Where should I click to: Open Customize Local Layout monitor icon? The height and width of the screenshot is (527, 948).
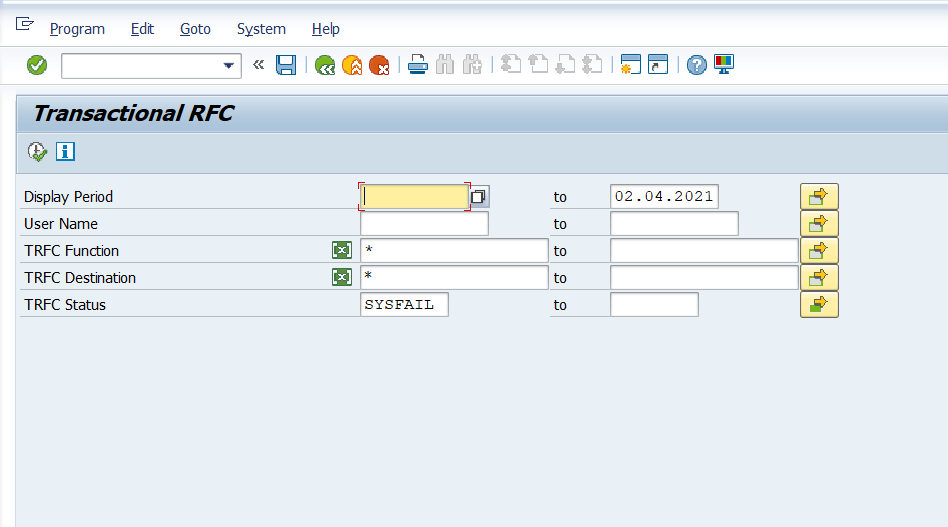pyautogui.click(x=724, y=65)
